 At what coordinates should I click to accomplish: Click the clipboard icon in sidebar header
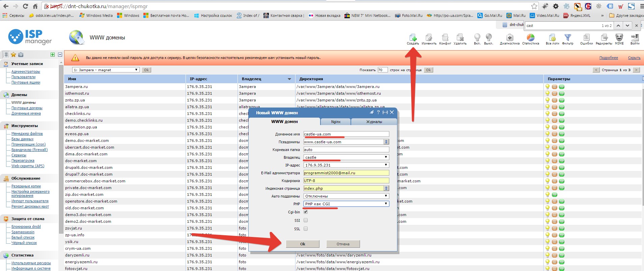21,55
